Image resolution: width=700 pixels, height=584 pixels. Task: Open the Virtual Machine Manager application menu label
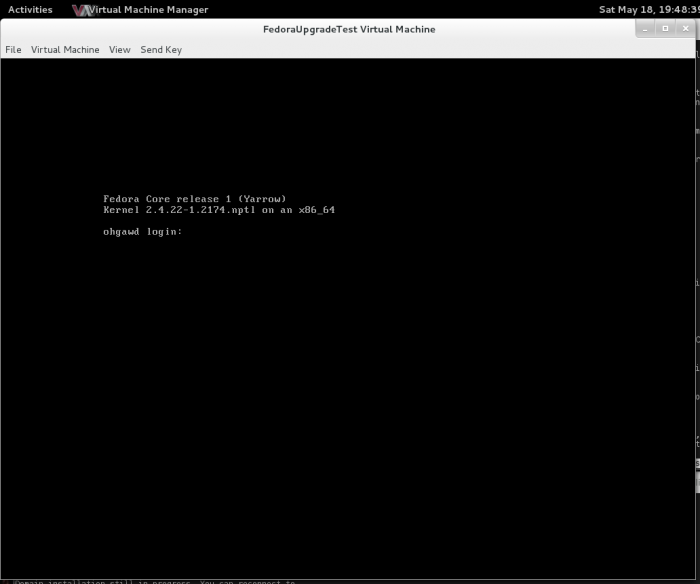150,10
